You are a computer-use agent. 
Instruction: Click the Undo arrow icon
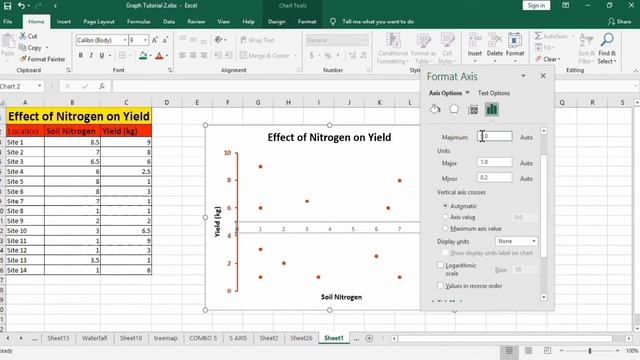click(x=22, y=6)
